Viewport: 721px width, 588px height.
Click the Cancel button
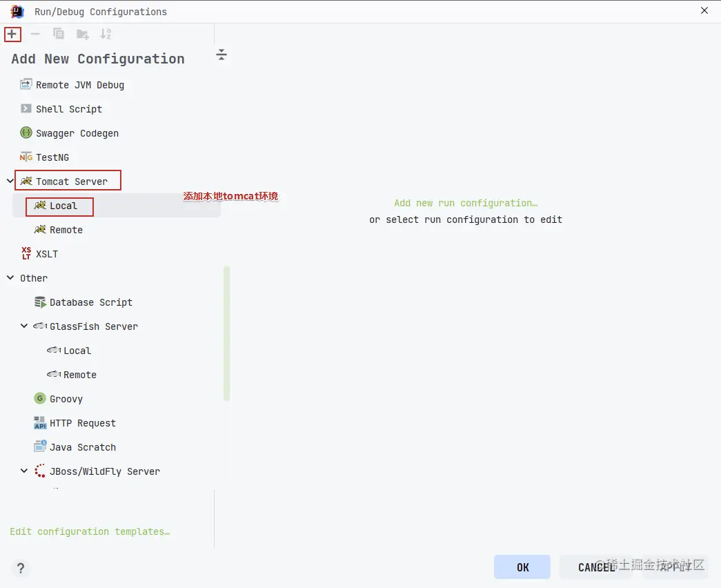pyautogui.click(x=596, y=567)
